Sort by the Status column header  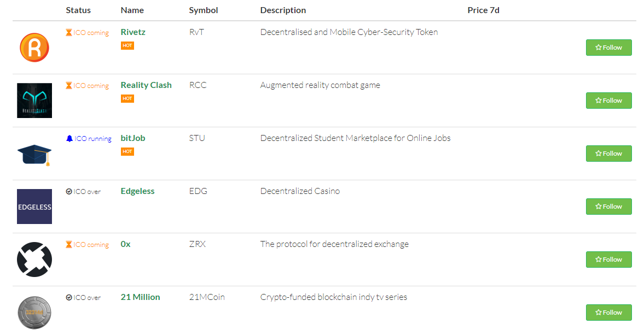[x=78, y=10]
